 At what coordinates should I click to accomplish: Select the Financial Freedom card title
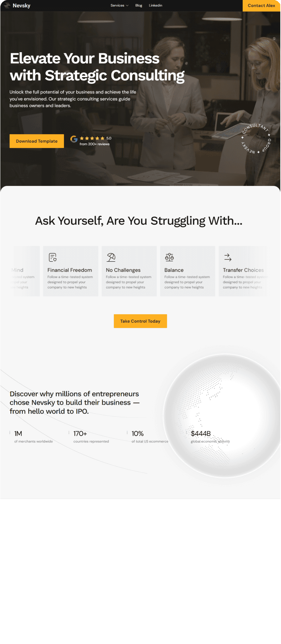[70, 270]
